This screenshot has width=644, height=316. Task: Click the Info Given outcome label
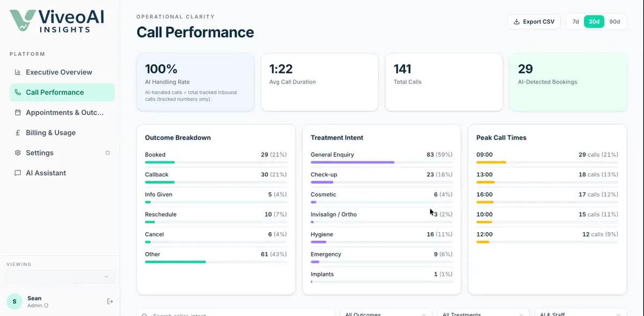click(159, 195)
